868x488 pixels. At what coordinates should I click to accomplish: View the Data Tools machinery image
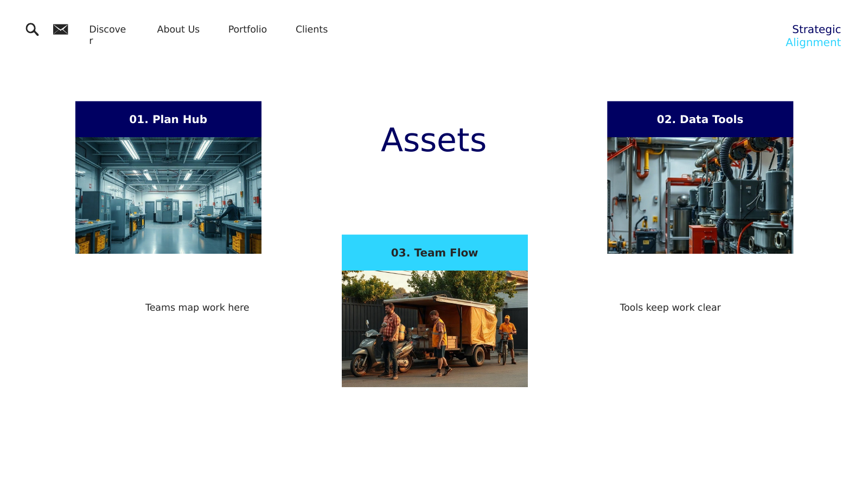tap(700, 195)
